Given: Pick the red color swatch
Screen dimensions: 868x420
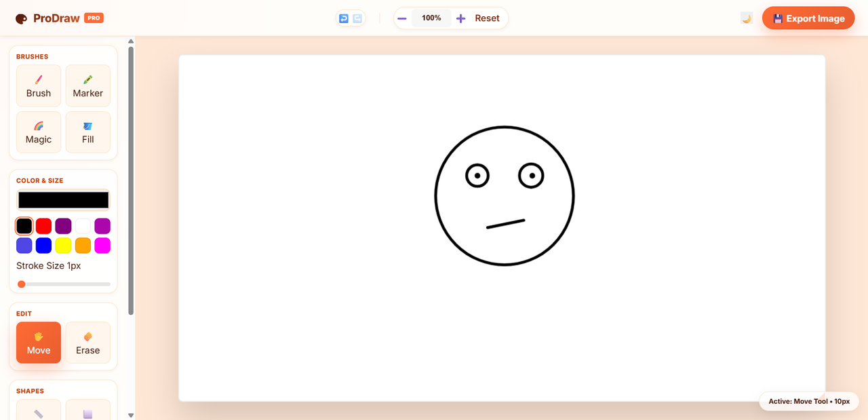Looking at the screenshot, I should tap(43, 226).
